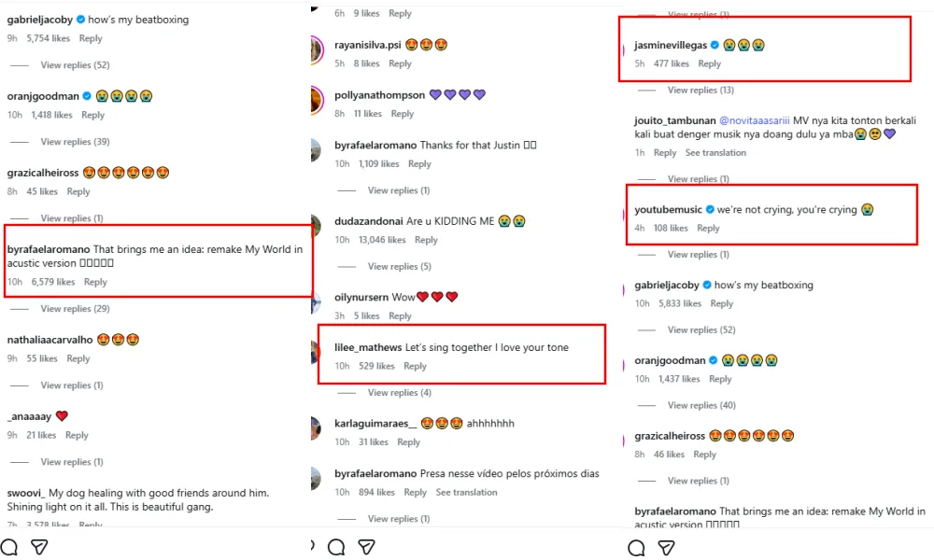Expand View replies (4) under lilee_mathews

tap(399, 393)
